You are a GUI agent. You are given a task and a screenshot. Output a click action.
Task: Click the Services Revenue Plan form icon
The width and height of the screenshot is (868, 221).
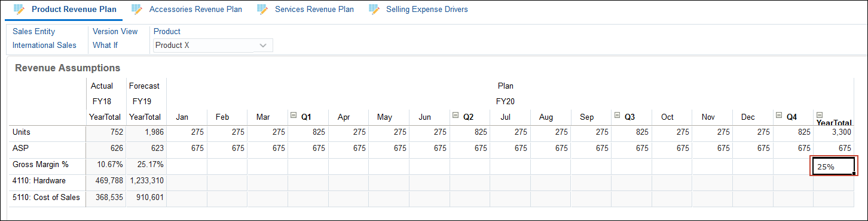(x=262, y=10)
